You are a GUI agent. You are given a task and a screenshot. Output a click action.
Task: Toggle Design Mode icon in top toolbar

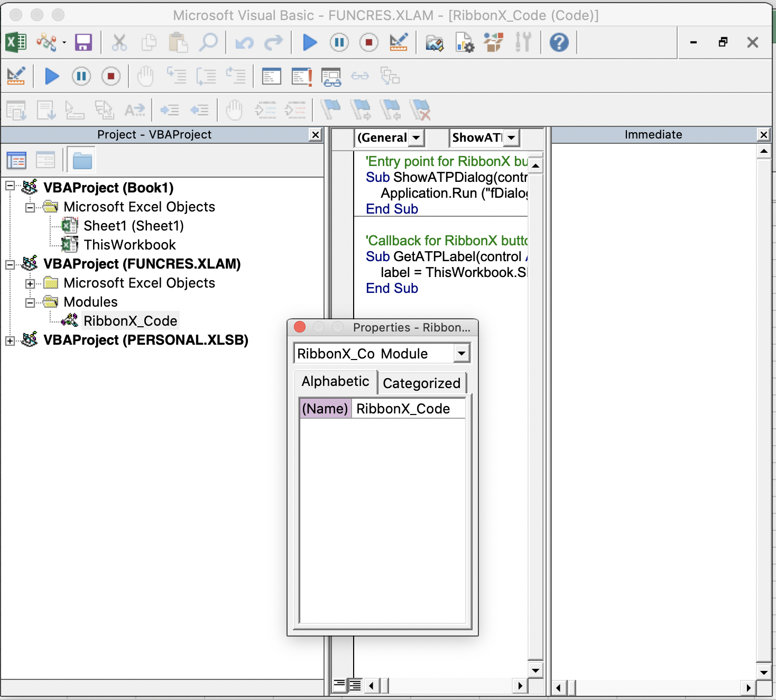click(398, 42)
